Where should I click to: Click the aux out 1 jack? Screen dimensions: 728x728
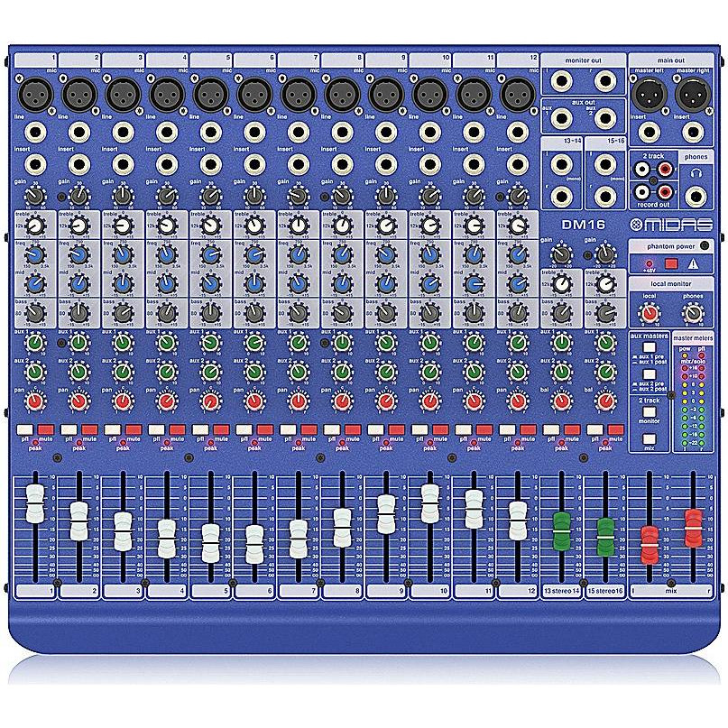(561, 118)
